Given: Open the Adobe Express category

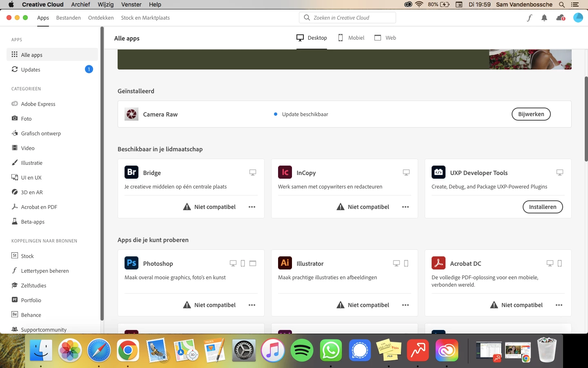Looking at the screenshot, I should (52, 104).
